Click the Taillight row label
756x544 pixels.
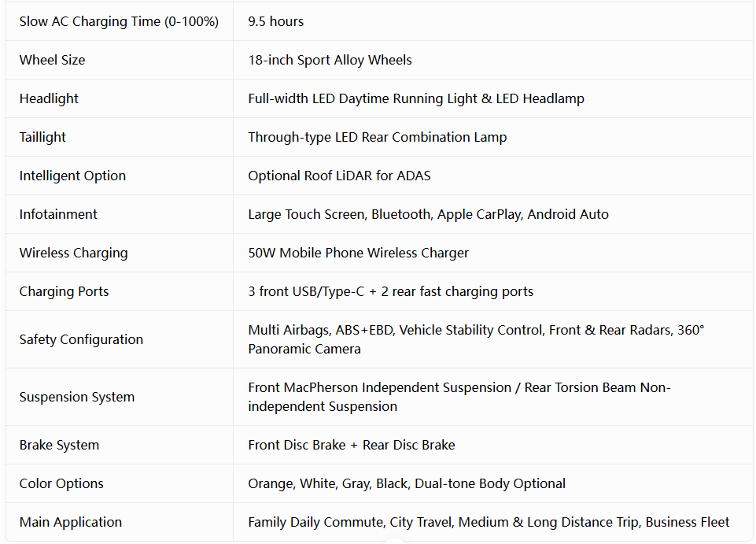point(42,138)
